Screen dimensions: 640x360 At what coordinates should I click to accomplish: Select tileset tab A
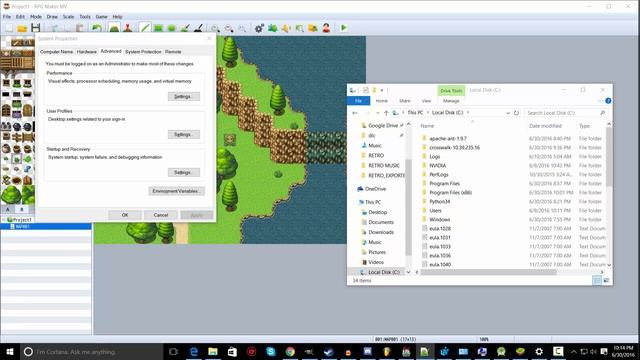click(8, 209)
